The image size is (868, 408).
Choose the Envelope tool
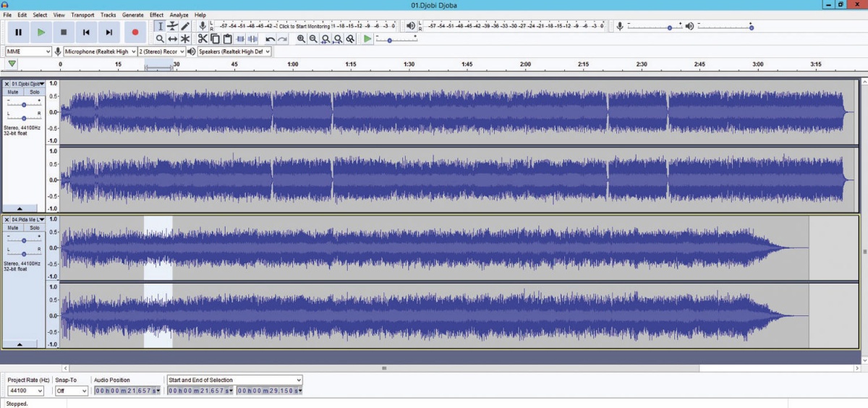point(172,26)
